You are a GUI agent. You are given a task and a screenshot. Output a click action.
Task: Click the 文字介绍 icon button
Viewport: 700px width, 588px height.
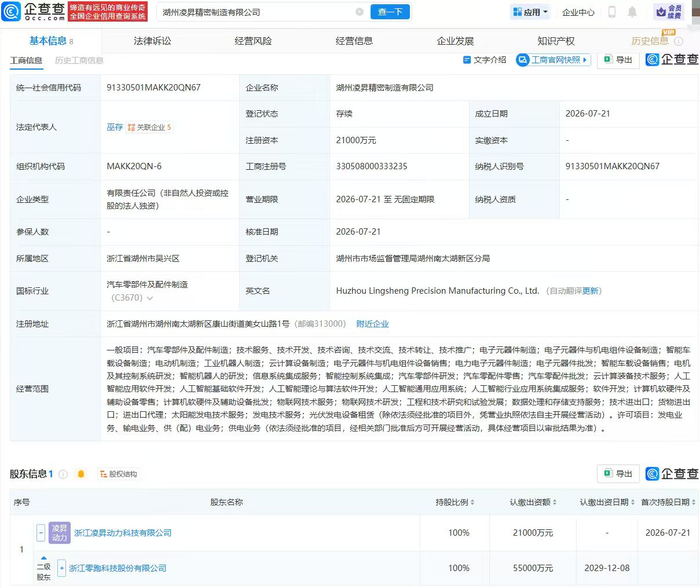click(485, 60)
